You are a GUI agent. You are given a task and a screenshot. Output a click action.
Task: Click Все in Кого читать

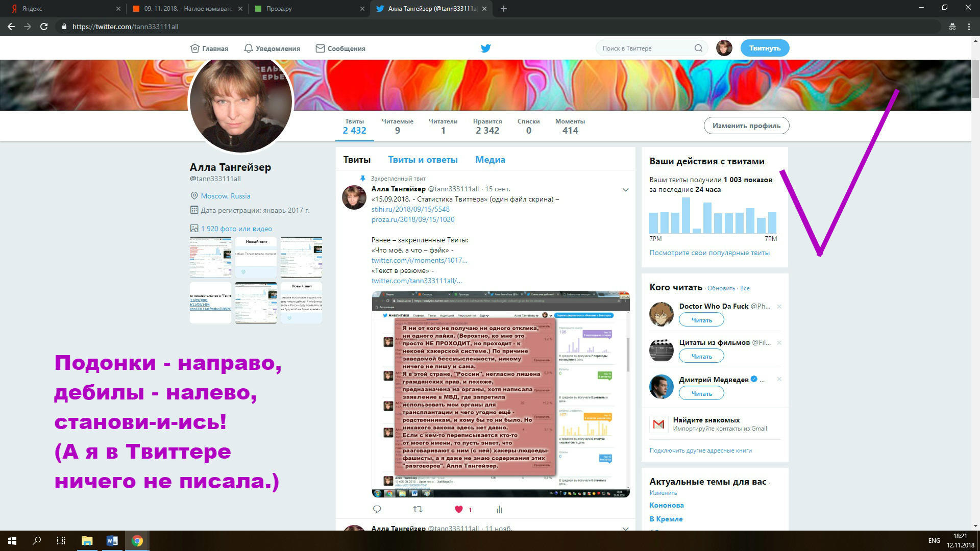(745, 288)
